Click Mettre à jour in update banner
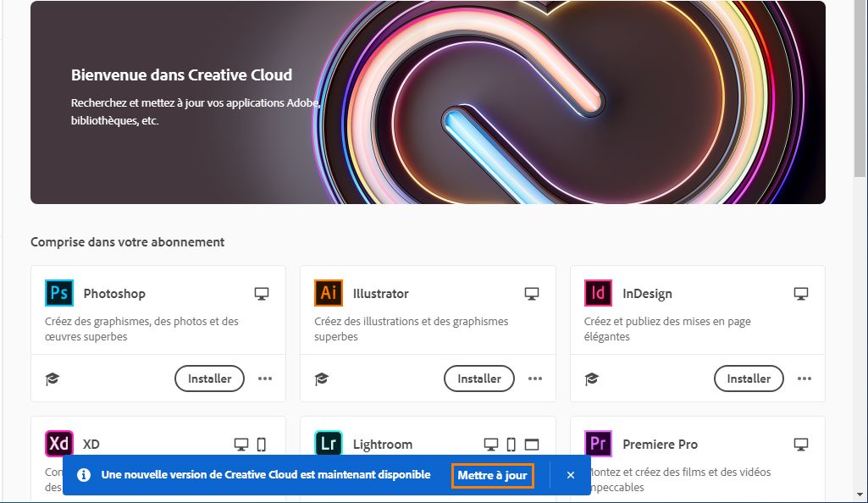 [x=492, y=475]
